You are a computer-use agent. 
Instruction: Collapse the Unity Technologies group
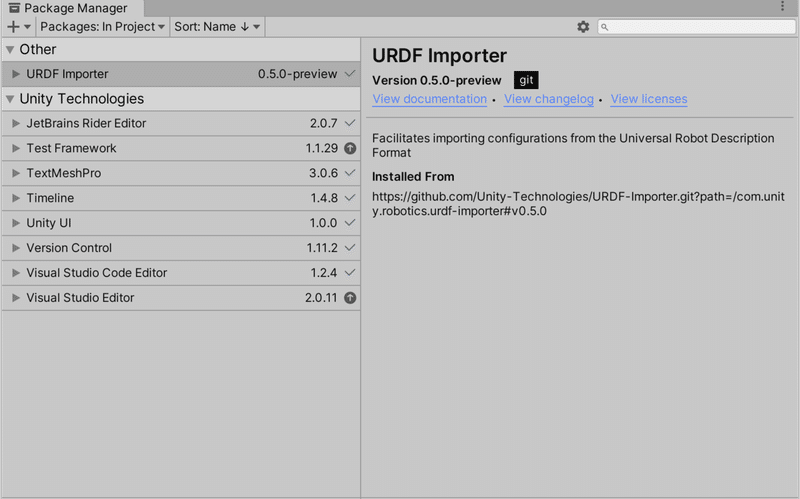(x=10, y=99)
